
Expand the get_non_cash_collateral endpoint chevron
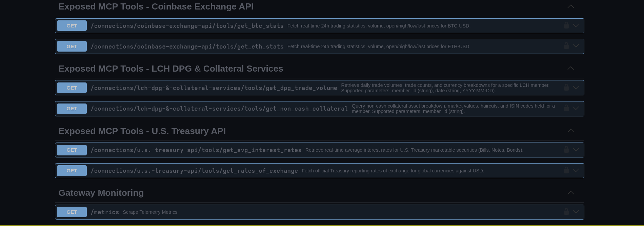tap(576, 108)
